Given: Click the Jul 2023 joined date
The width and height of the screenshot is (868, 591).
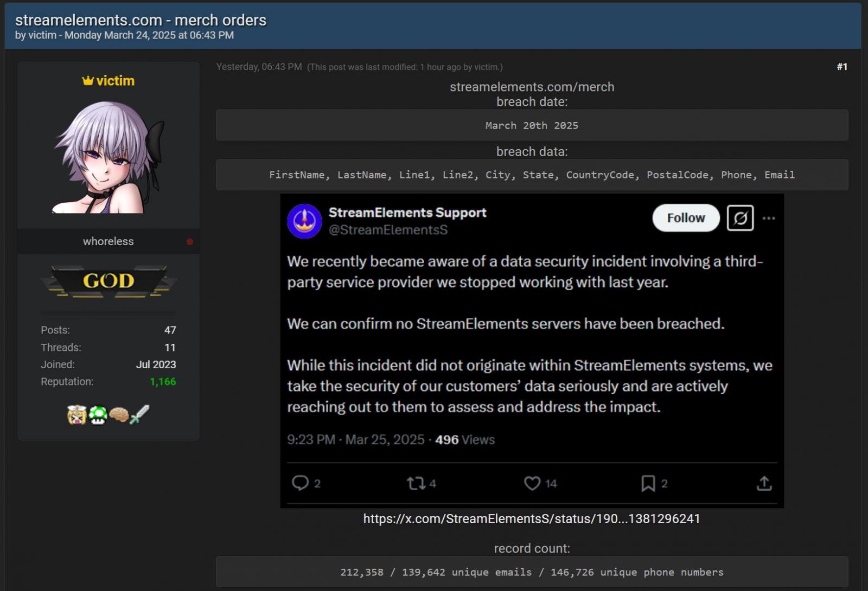Looking at the screenshot, I should [x=156, y=365].
